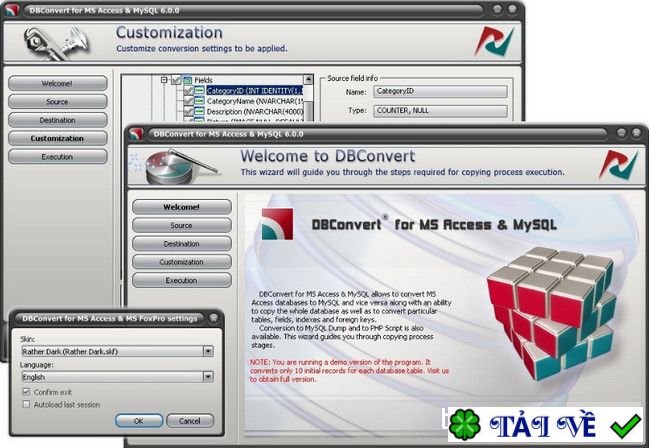Minimize the Welcome DBConvert window

(x=621, y=133)
